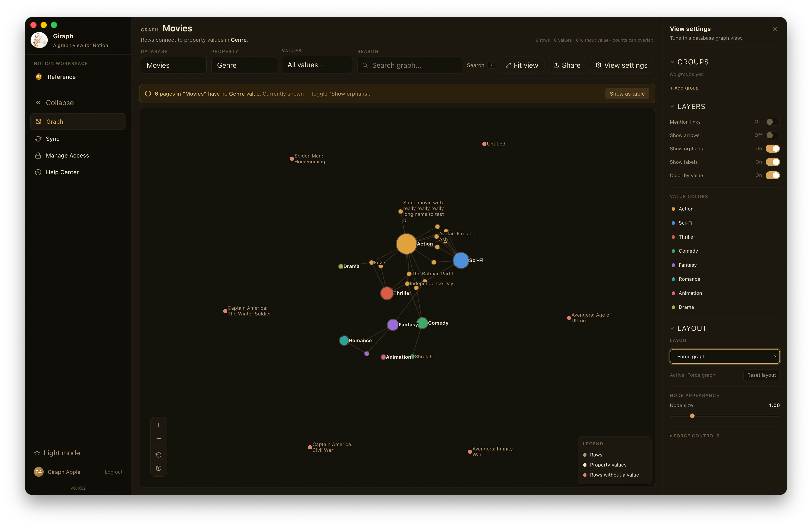This screenshot has height=528, width=812.
Task: Click the history clock arrow control
Action: [x=159, y=468]
